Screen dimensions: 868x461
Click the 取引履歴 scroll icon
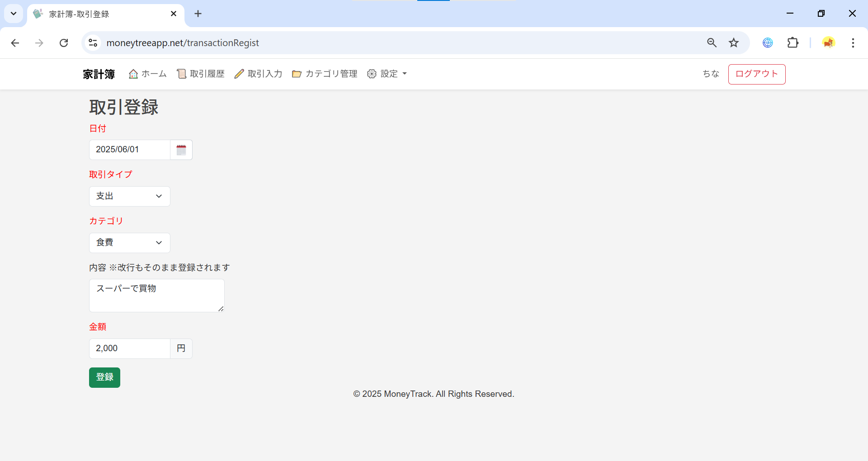click(x=181, y=74)
